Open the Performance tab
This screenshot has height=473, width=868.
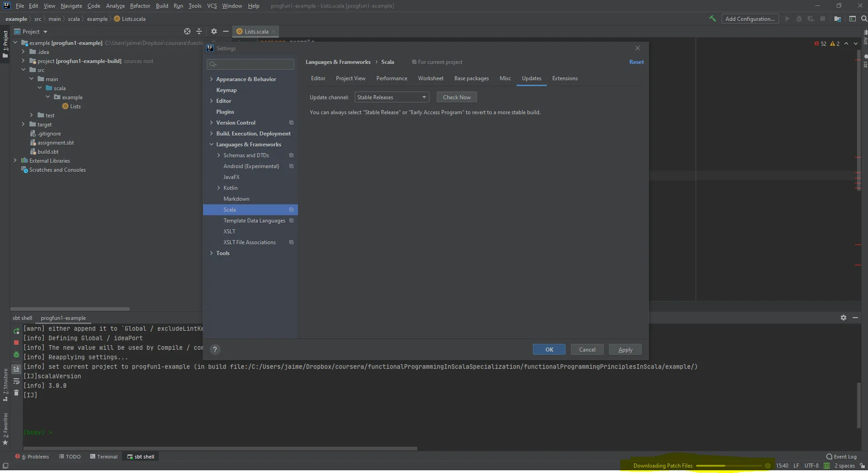(x=392, y=78)
